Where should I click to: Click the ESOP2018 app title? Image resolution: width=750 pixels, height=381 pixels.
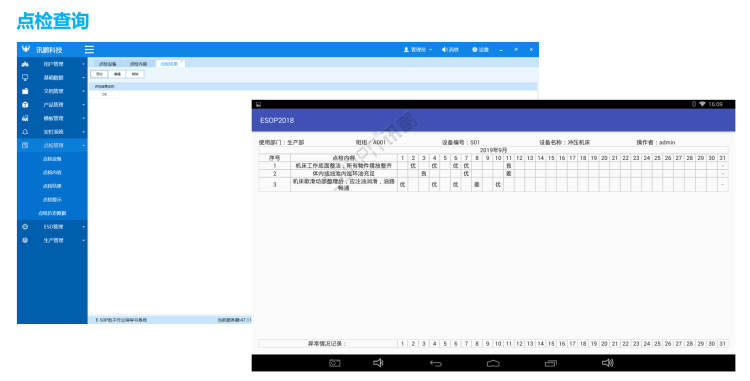coord(277,120)
